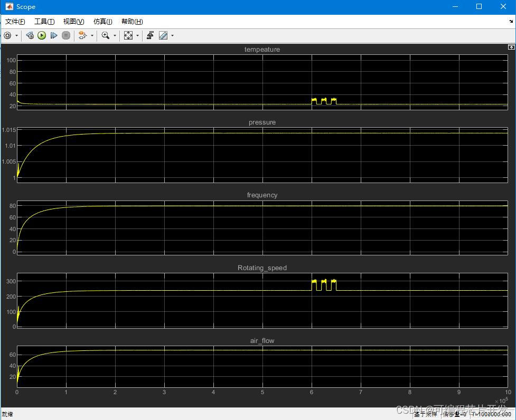This screenshot has width=516, height=420.
Task: Click the MATLAB logo in the title bar
Action: click(9, 6)
